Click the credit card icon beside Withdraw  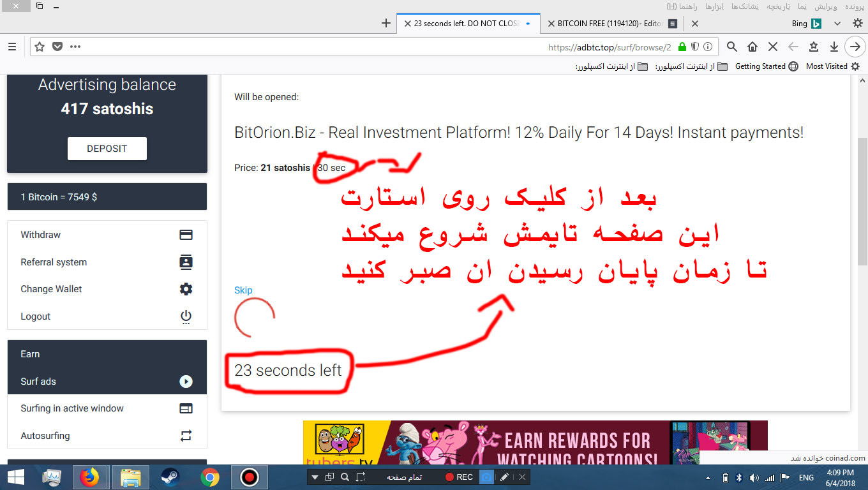[x=186, y=235]
